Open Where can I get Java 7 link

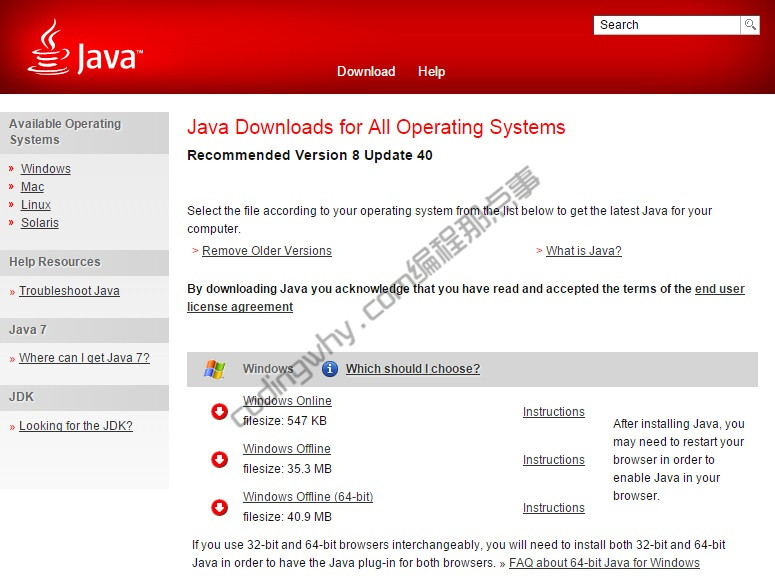click(x=84, y=358)
